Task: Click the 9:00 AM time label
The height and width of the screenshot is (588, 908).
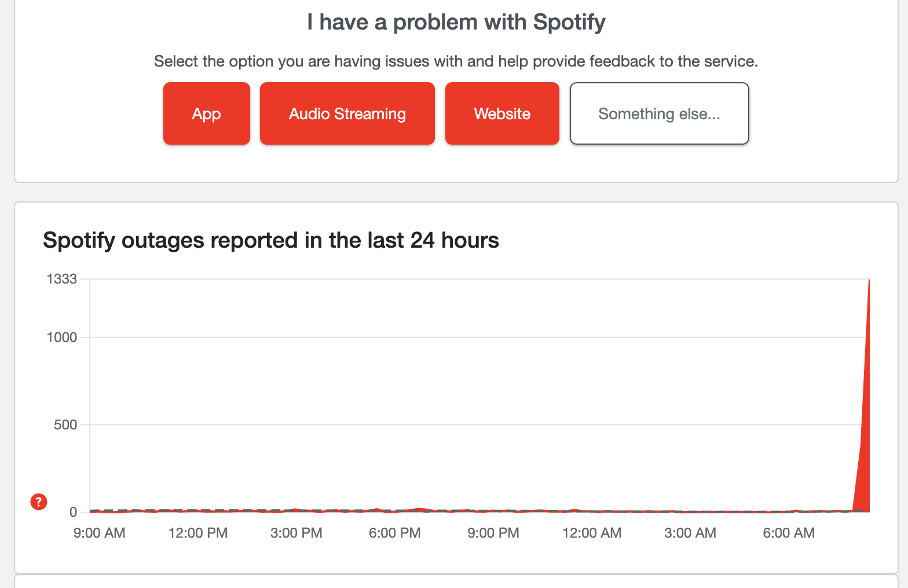Action: pos(100,533)
